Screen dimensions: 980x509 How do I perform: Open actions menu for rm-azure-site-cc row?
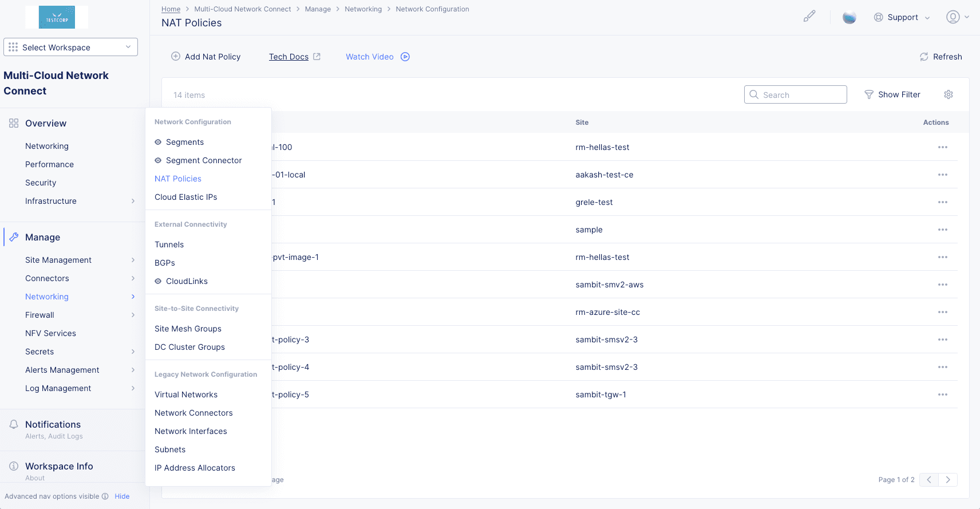(x=942, y=312)
